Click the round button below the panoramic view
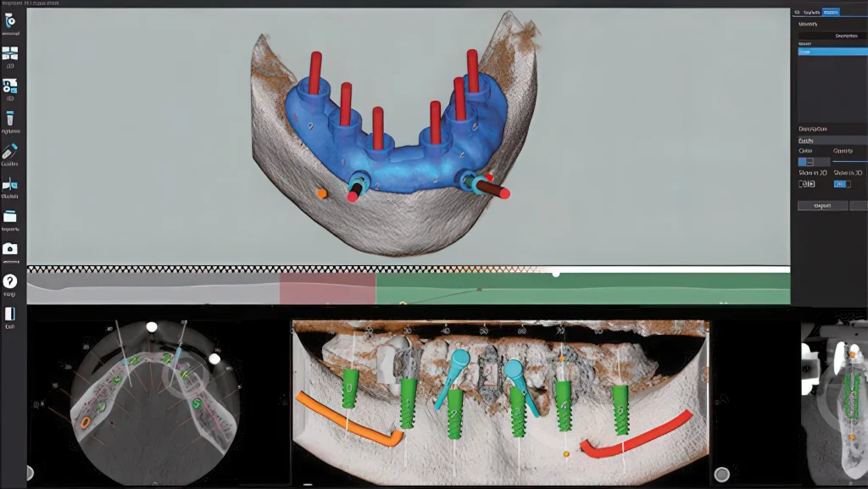Screen dimensions: 868x489 pos(722,475)
